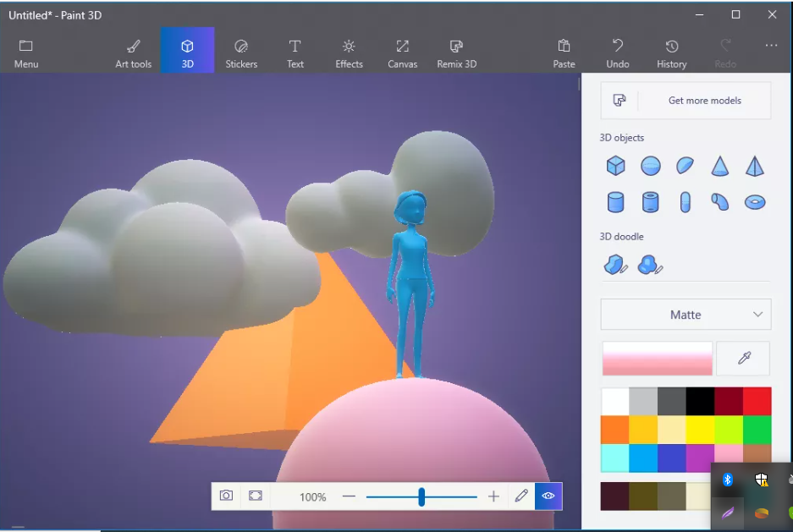793x532 pixels.
Task: Pick the green color swatch
Action: coord(757,430)
